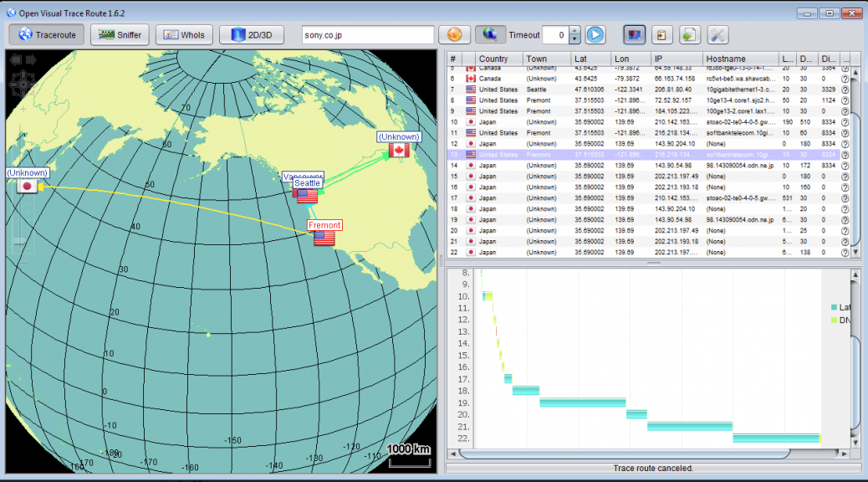
Task: Export results with the green export icon
Action: click(x=689, y=34)
